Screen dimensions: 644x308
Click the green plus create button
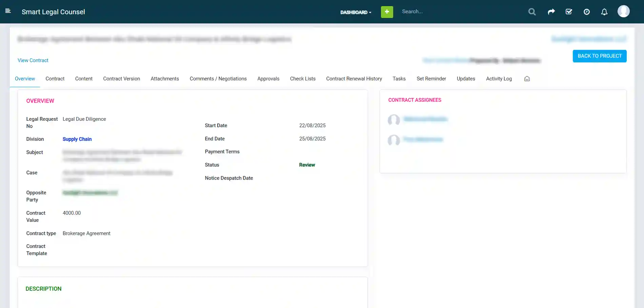click(x=387, y=12)
